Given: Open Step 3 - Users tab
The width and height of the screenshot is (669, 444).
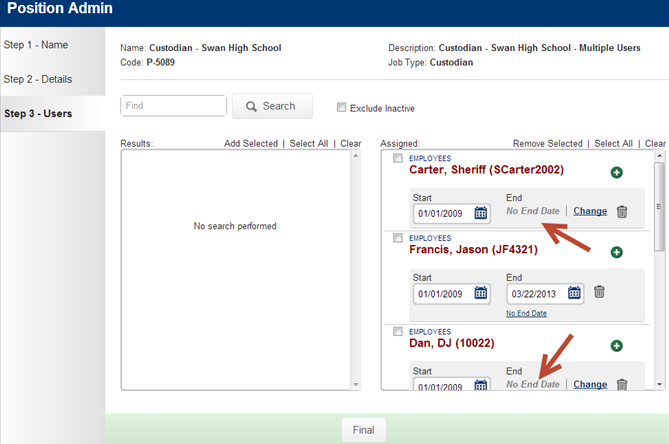Looking at the screenshot, I should [x=52, y=113].
